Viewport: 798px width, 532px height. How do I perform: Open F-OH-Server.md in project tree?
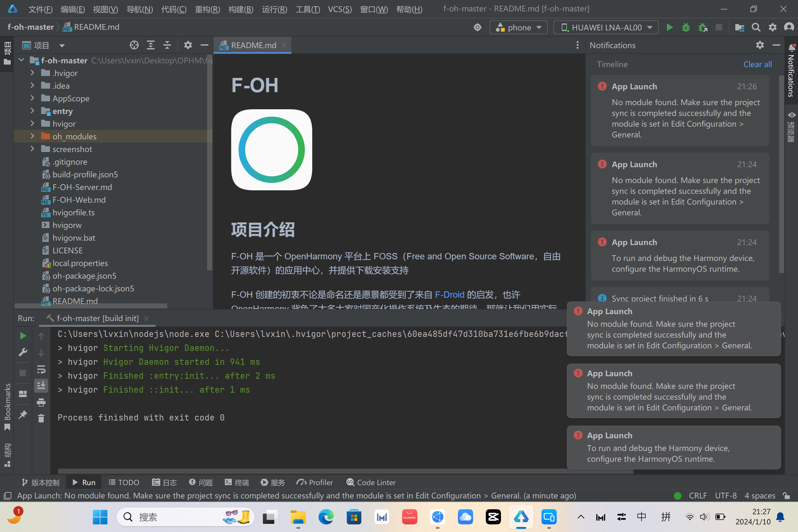(82, 187)
